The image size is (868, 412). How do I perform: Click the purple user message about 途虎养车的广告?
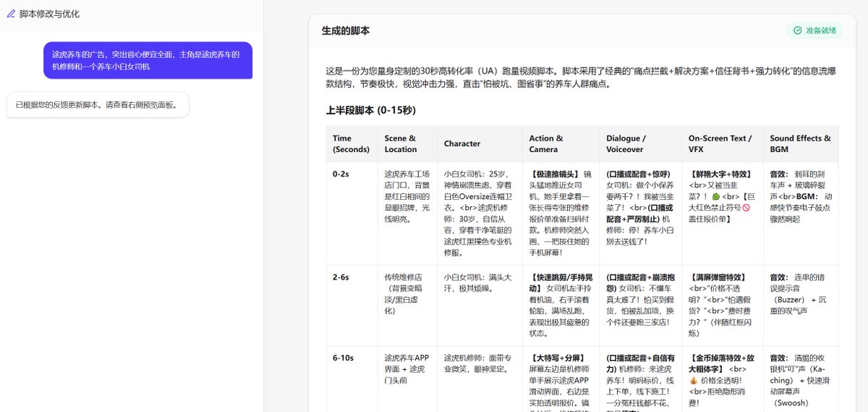click(148, 60)
